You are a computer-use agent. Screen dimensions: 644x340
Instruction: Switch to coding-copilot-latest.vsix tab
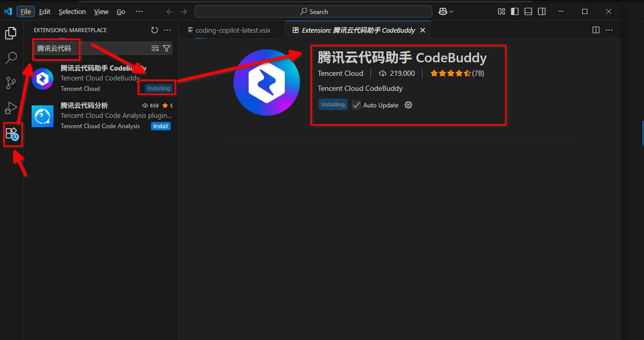coord(232,30)
